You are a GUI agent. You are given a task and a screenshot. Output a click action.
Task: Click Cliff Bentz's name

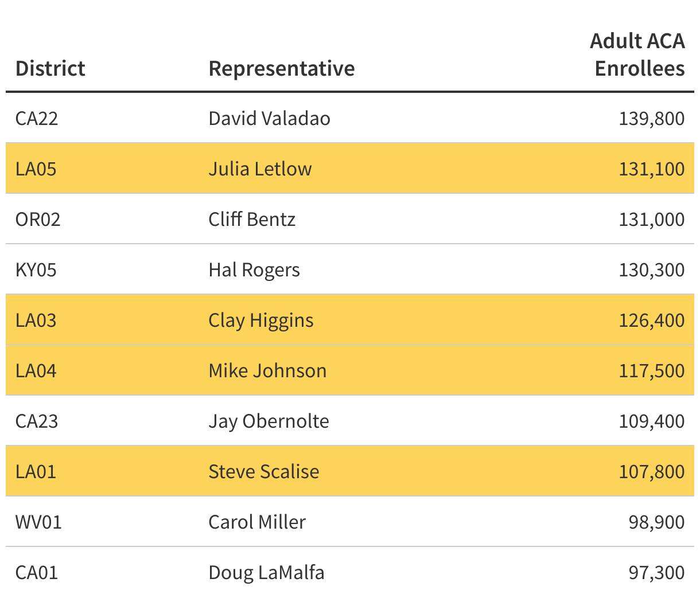[x=252, y=219]
